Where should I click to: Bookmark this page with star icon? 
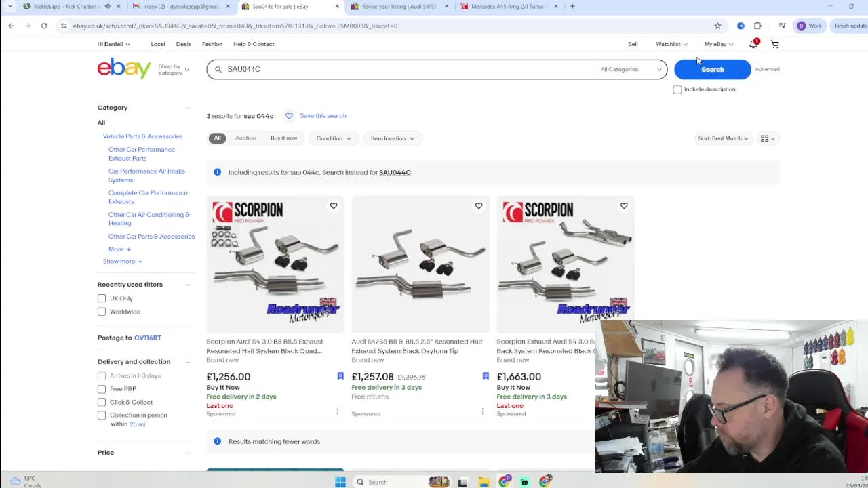click(x=717, y=26)
